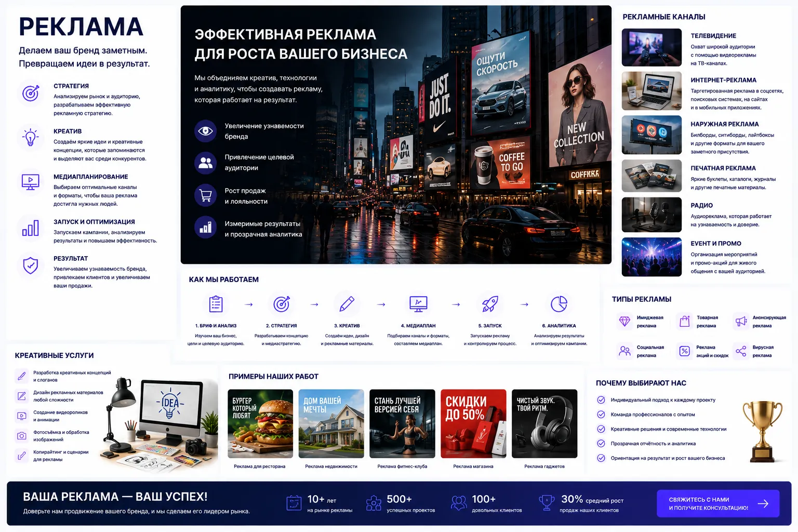Image resolution: width=798 pixels, height=532 pixels.
Task: Click the people icon for Привлечение целевой аудитории
Action: coord(206,163)
